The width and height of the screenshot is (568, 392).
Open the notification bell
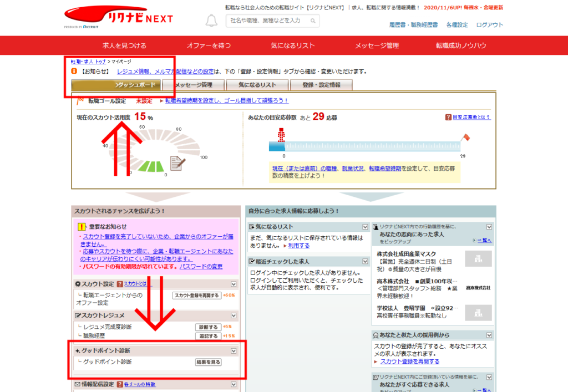(x=211, y=21)
